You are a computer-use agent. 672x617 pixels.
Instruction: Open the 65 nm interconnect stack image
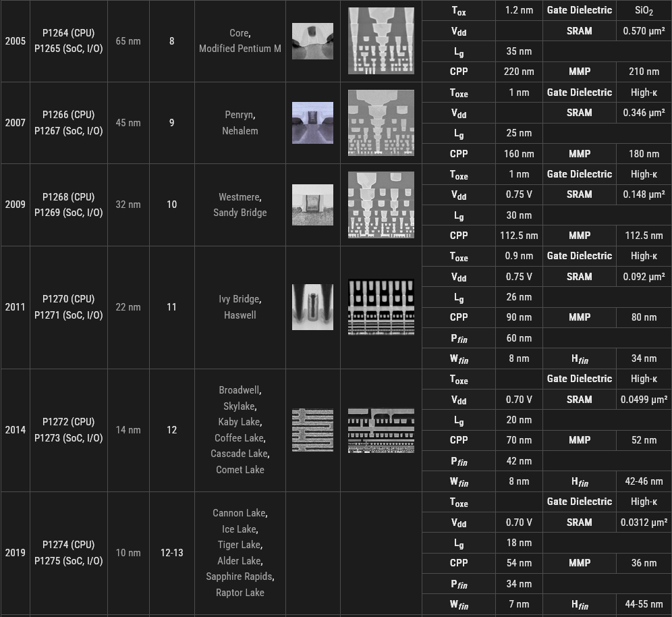point(381,41)
